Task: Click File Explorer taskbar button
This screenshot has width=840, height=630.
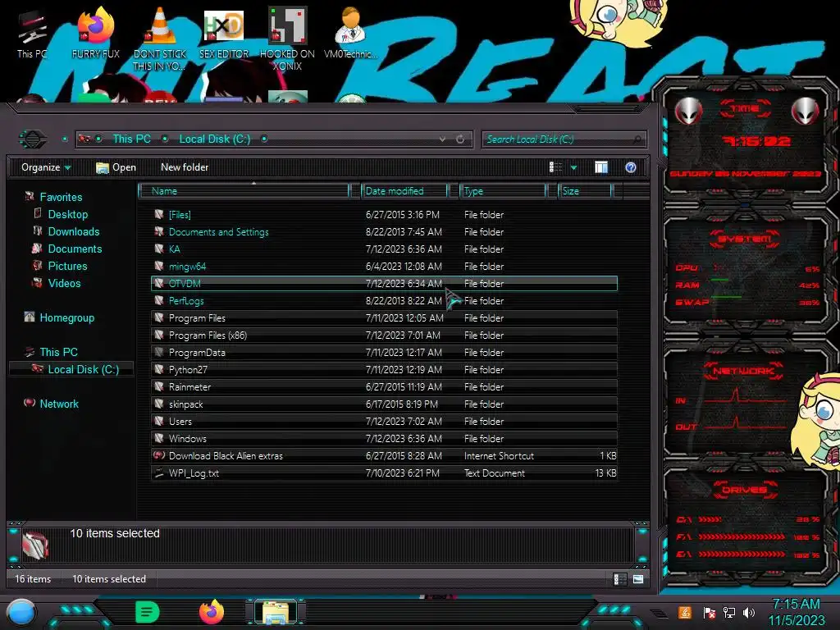Action: pos(276,612)
